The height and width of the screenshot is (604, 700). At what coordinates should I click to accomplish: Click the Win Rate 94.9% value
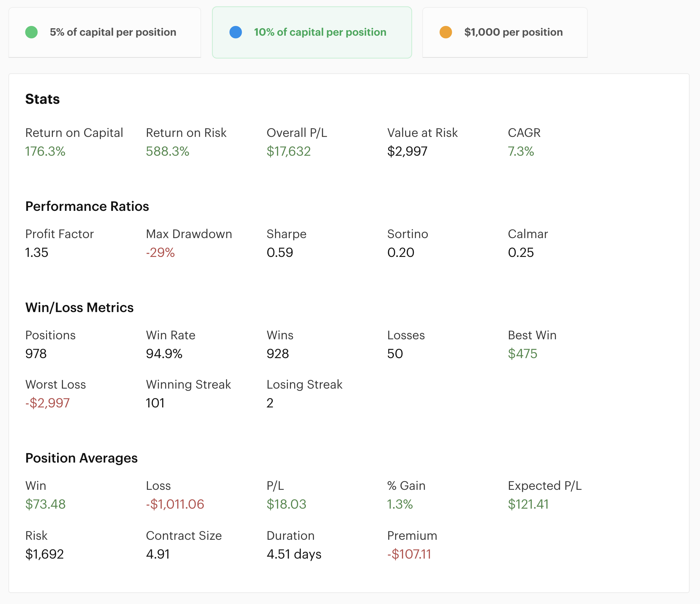[x=164, y=354]
